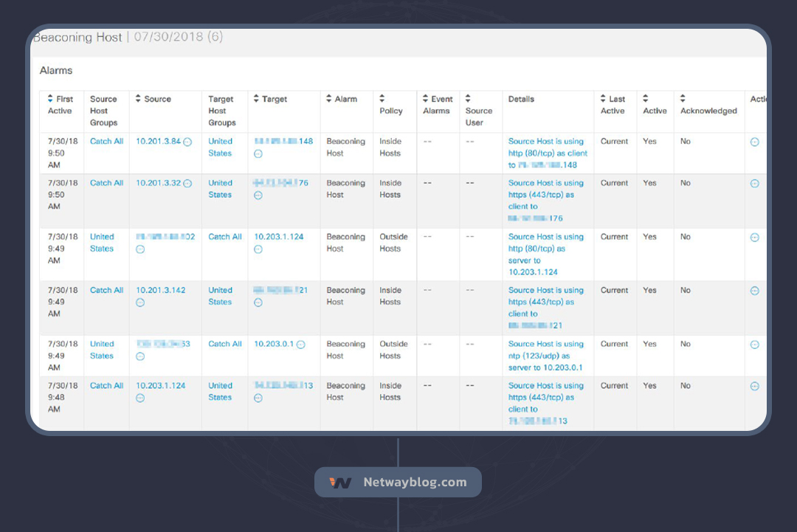Open details link mentioning ntp (123/udp)
The height and width of the screenshot is (532, 797).
[x=545, y=356]
